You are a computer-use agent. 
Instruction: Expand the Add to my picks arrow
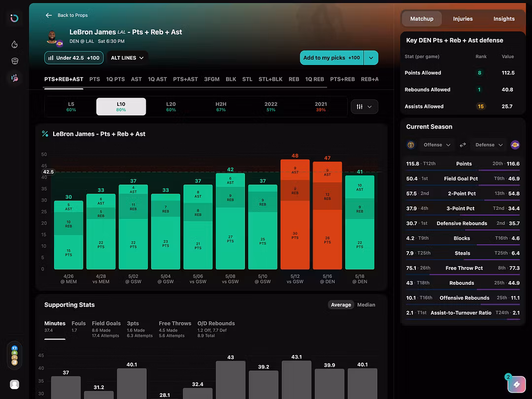[x=371, y=58]
